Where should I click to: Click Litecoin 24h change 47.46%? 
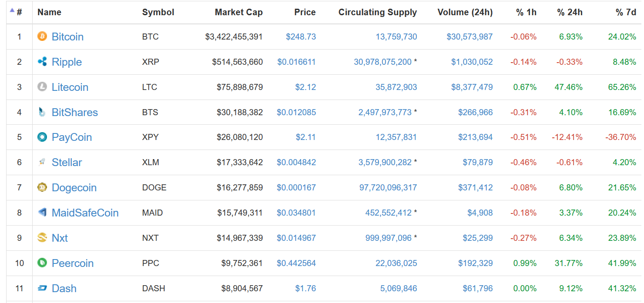(568, 87)
